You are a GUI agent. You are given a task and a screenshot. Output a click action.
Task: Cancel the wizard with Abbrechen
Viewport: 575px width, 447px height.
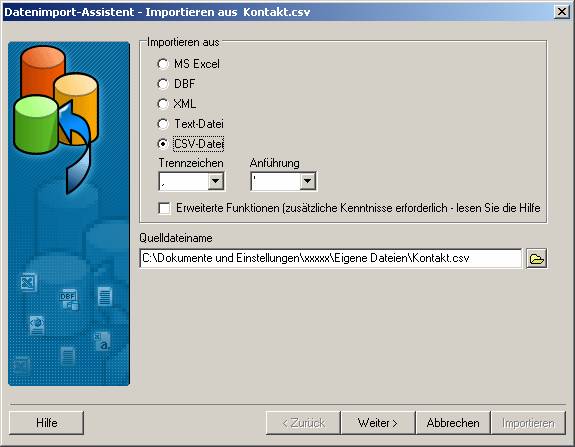click(x=453, y=423)
